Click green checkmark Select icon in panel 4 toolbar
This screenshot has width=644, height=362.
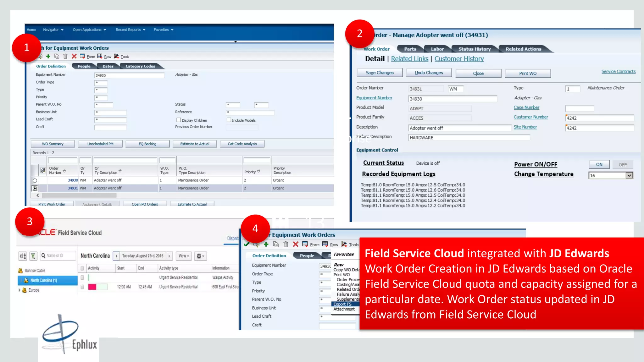point(247,244)
